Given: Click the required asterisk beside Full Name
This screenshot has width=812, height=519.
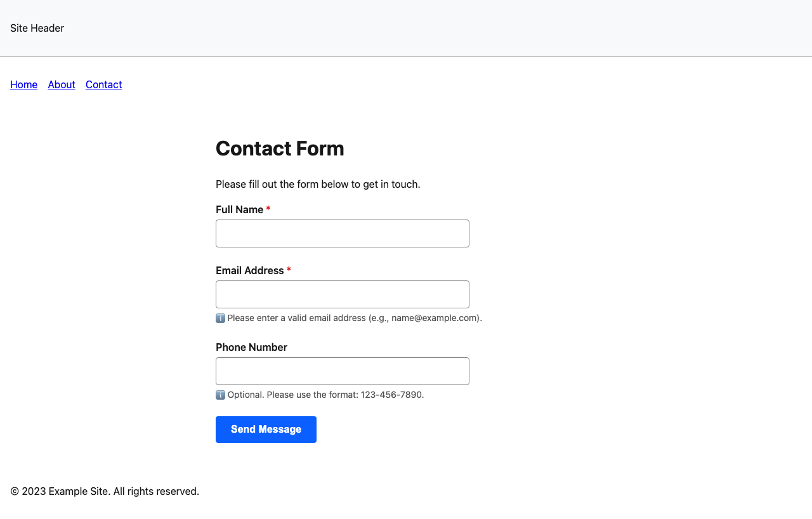Looking at the screenshot, I should click(268, 209).
